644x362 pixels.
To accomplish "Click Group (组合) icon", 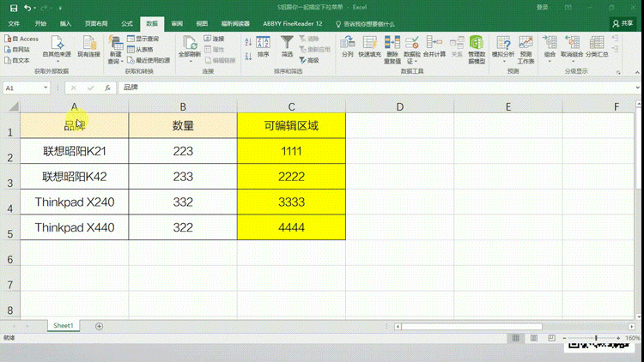I will (x=550, y=43).
